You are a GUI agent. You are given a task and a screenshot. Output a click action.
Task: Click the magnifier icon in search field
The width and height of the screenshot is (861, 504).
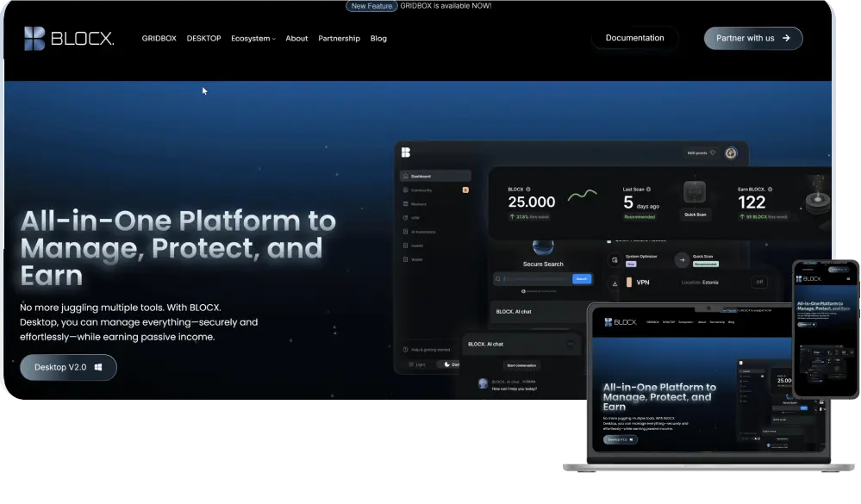pyautogui.click(x=498, y=279)
